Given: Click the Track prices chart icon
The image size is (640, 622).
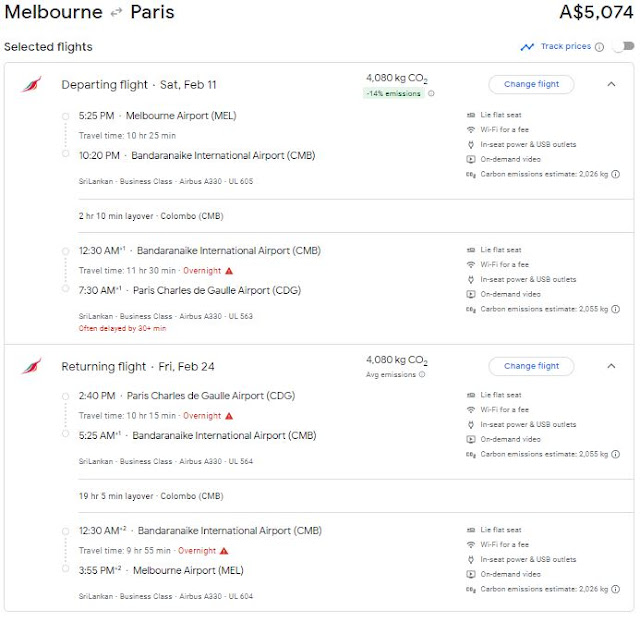Looking at the screenshot, I should click(x=527, y=47).
